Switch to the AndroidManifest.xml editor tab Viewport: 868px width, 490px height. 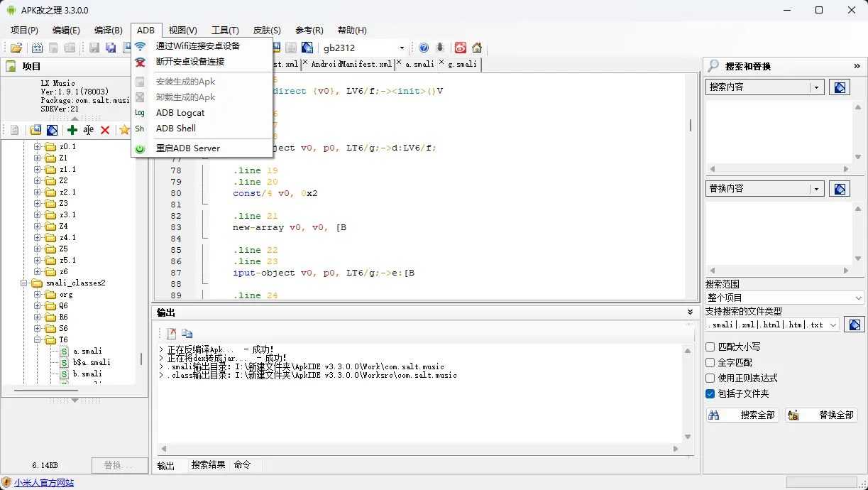(x=351, y=64)
